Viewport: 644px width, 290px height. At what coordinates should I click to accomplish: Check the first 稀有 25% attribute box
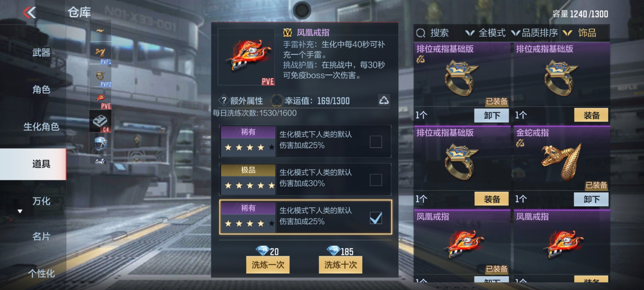(376, 142)
